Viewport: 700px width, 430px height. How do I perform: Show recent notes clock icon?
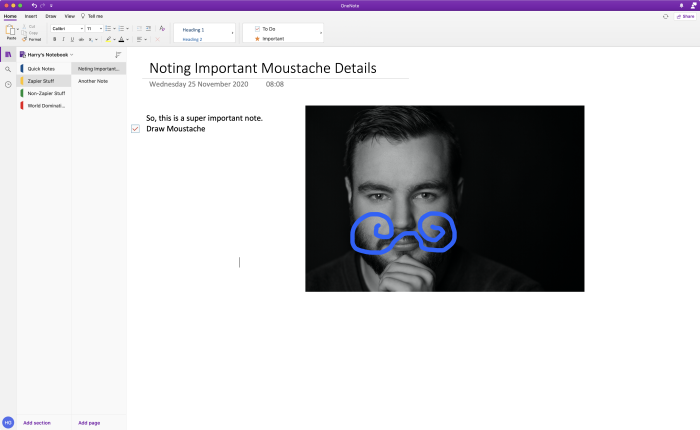pyautogui.click(x=8, y=84)
